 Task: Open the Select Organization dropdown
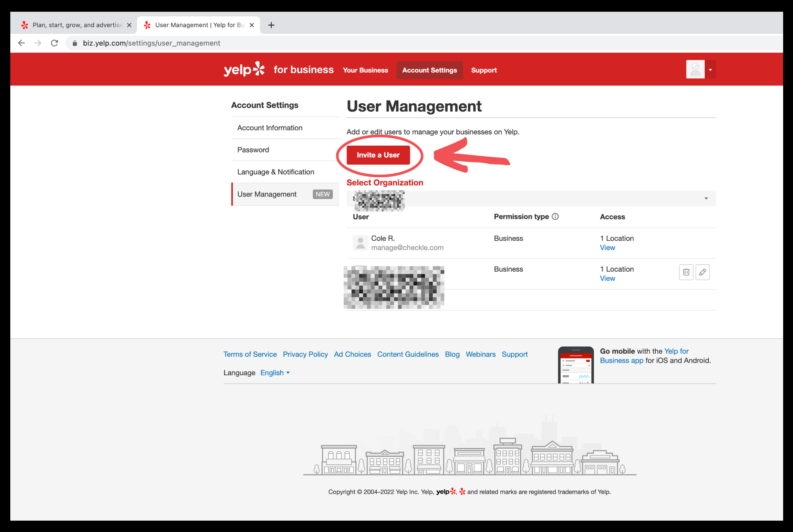click(531, 198)
